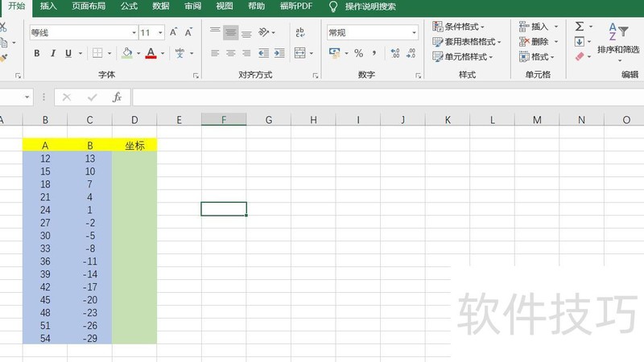Open the cells Format menu

click(536, 56)
